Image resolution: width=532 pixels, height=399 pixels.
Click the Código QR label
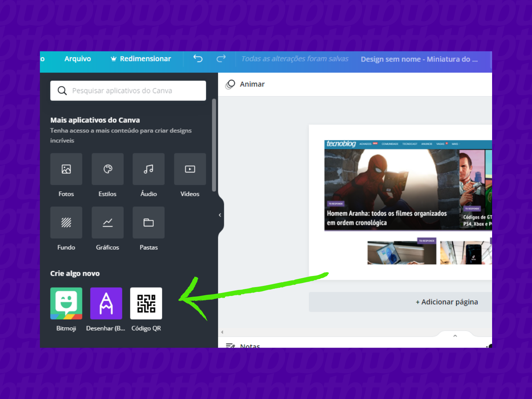point(146,328)
